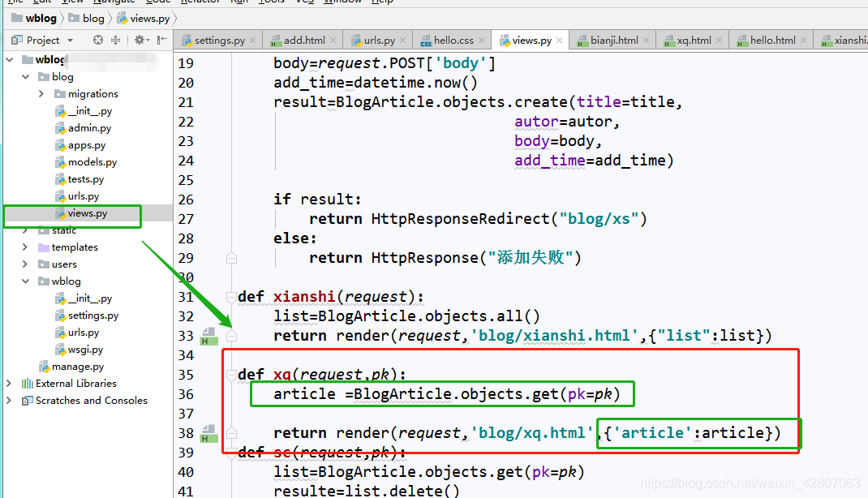The height and width of the screenshot is (498, 868).
Task: Hide the Project tool window
Action: tap(161, 40)
